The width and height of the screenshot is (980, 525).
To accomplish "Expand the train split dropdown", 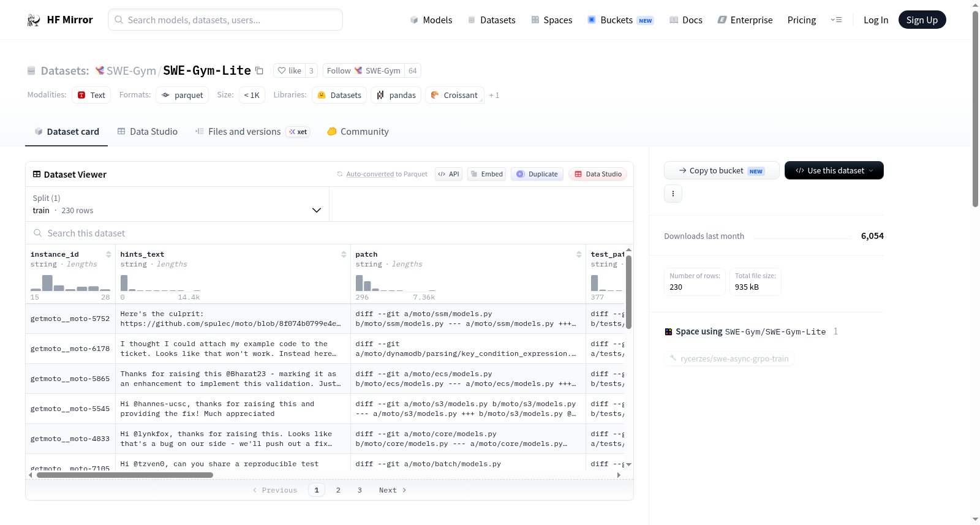I will (177, 204).
